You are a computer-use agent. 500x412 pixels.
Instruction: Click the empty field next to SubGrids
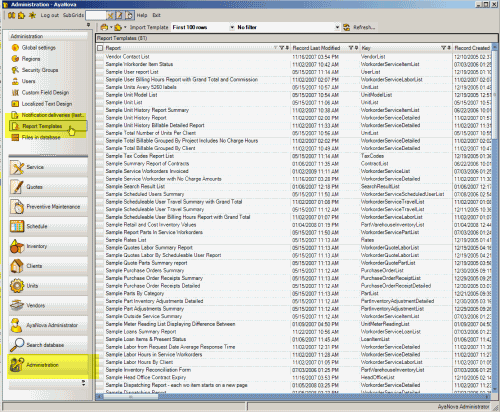coord(96,15)
